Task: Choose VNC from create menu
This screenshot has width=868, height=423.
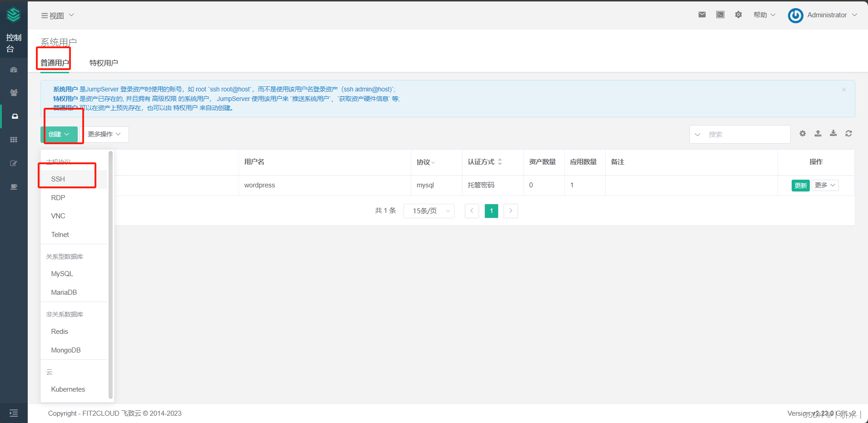Action: coord(74,216)
